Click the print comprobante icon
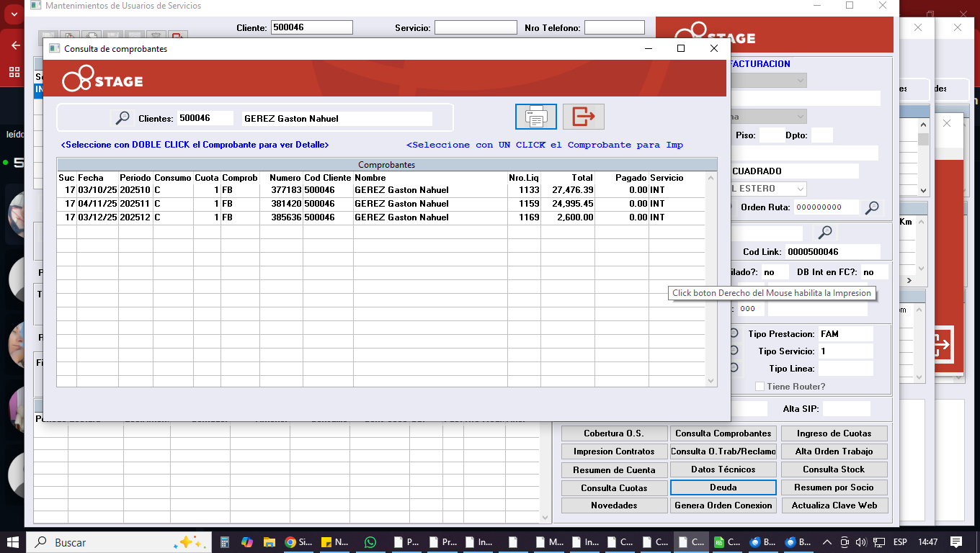 tap(535, 116)
